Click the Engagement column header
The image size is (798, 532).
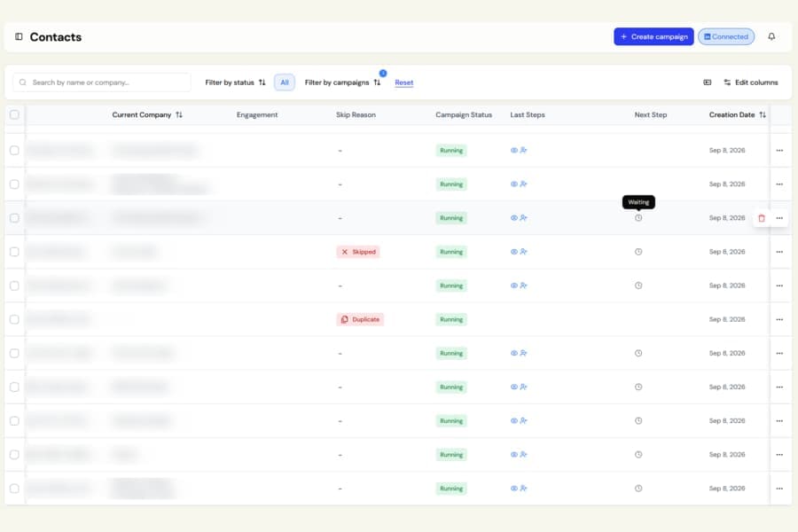257,115
